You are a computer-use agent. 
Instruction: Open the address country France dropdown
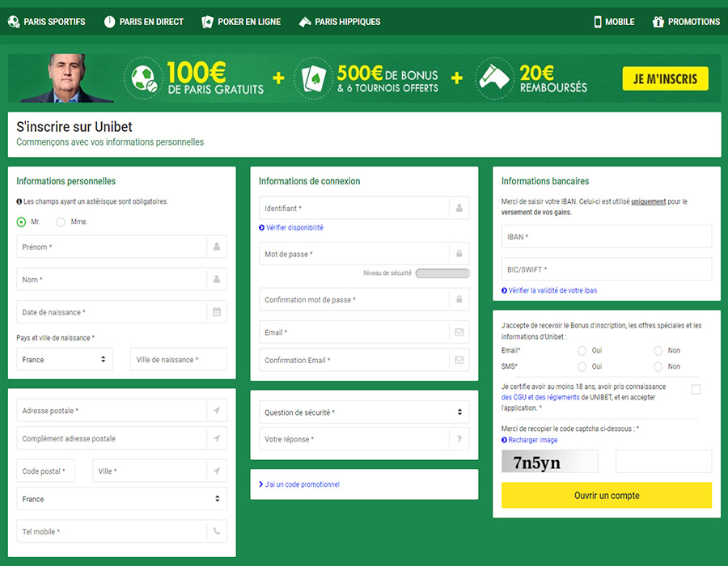click(x=121, y=499)
